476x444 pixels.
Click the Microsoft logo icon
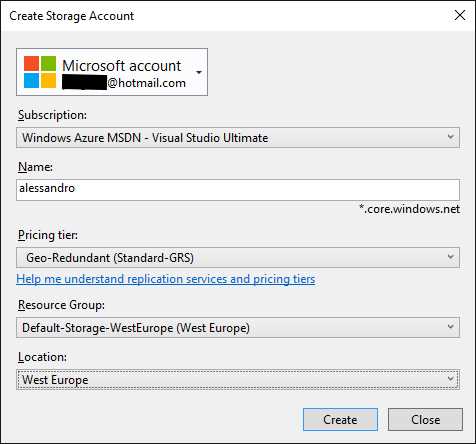pyautogui.click(x=40, y=72)
